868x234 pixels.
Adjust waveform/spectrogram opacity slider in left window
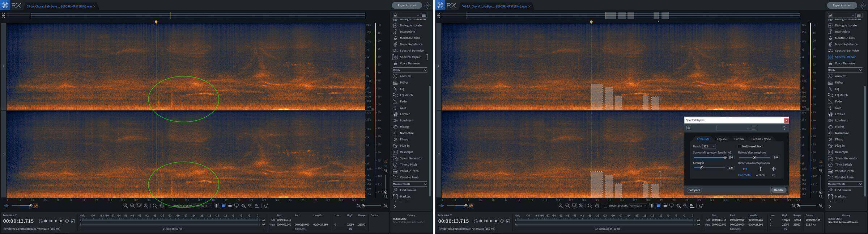coord(31,206)
